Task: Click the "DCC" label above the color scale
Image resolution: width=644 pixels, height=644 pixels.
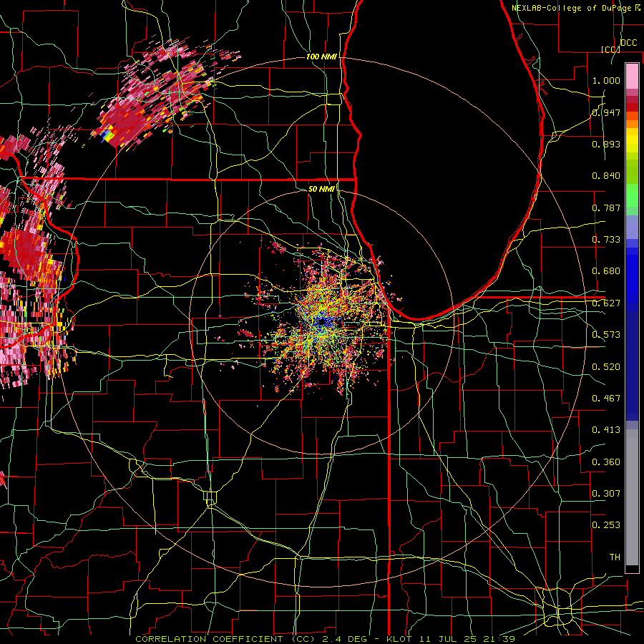Action: click(629, 43)
